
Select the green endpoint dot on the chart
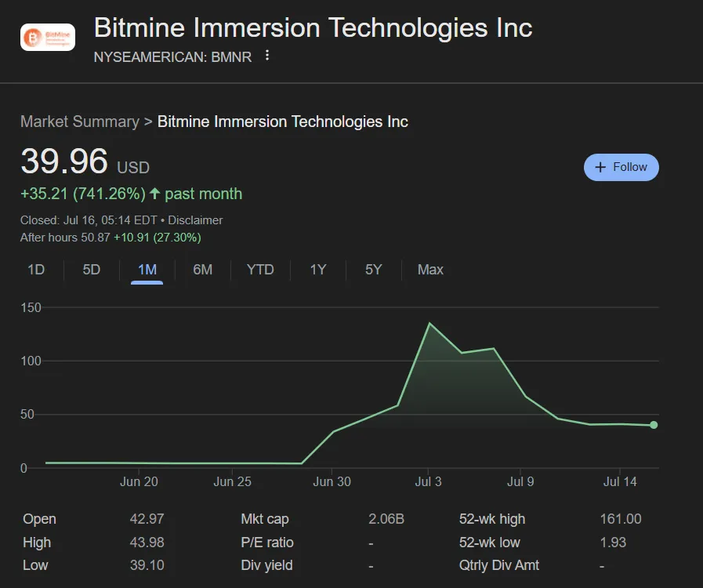[654, 425]
